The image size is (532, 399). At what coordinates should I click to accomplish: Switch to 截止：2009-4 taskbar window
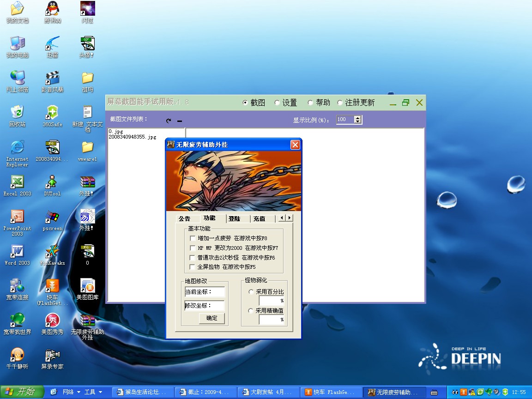click(206, 392)
